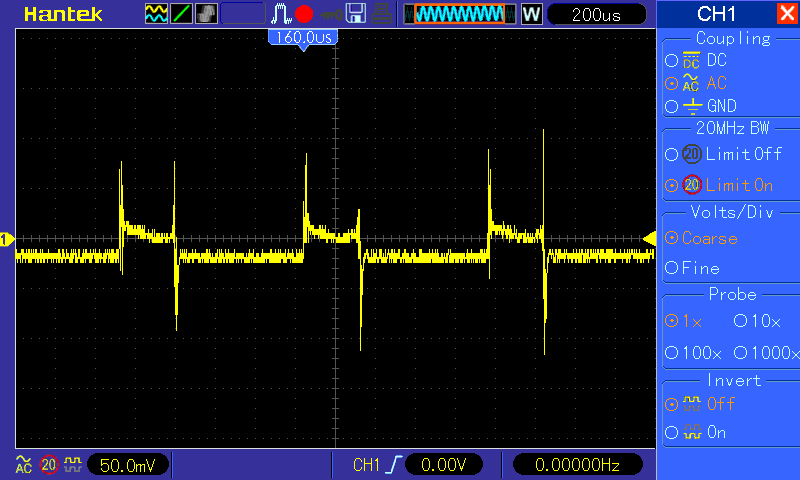The height and width of the screenshot is (480, 800).
Task: Click the CH1 panel title
Action: pyautogui.click(x=716, y=14)
